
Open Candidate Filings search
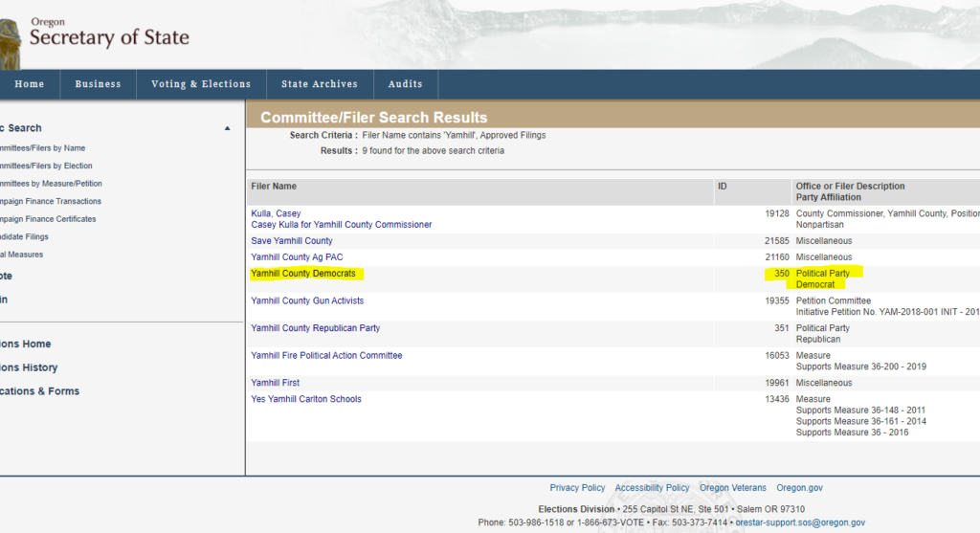click(x=24, y=236)
